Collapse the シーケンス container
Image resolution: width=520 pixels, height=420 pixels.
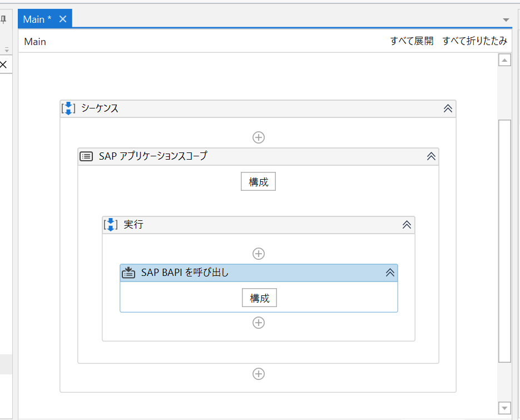coord(448,108)
